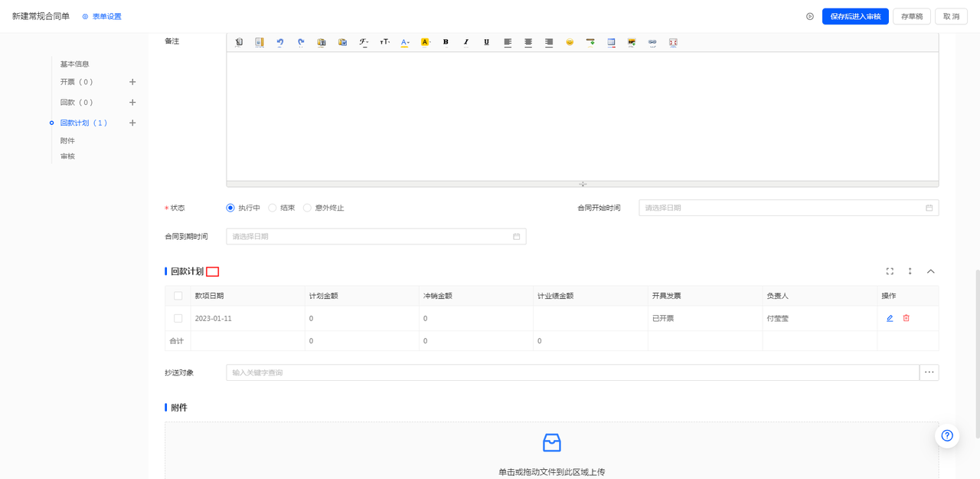
Task: Select 结束 status radio button
Action: (x=273, y=208)
